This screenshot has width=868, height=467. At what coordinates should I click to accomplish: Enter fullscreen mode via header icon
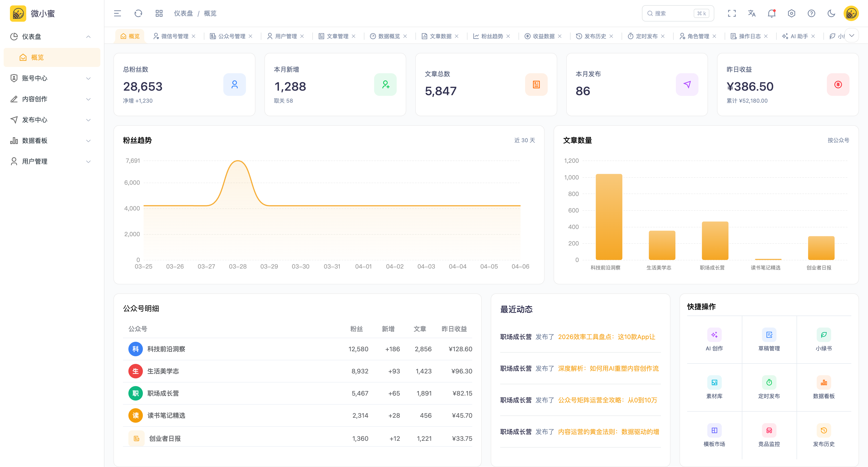point(731,14)
